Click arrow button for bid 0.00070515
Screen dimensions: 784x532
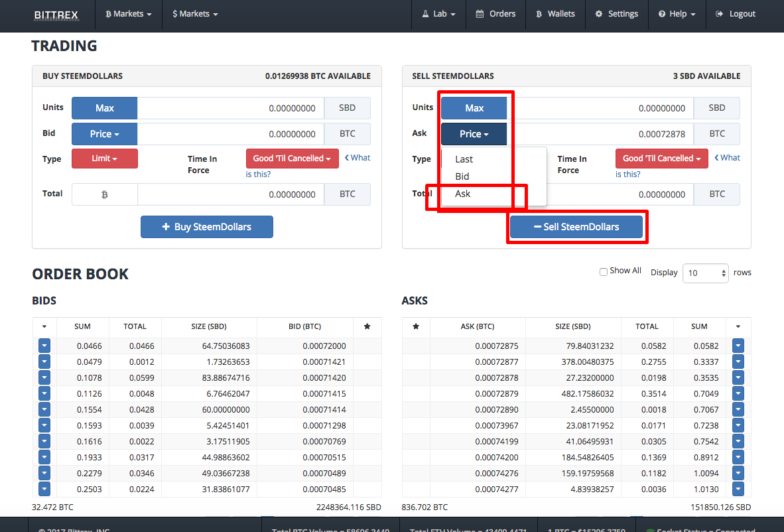(44, 458)
